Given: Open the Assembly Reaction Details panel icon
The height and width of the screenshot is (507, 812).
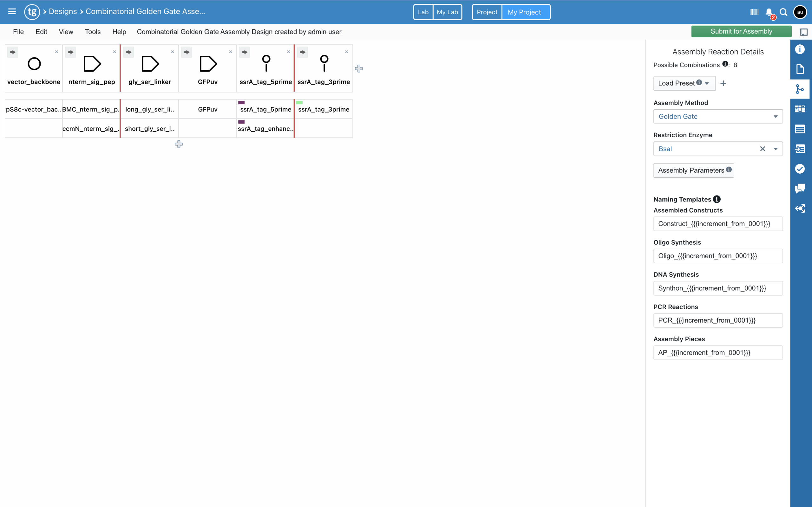Looking at the screenshot, I should coord(800,89).
